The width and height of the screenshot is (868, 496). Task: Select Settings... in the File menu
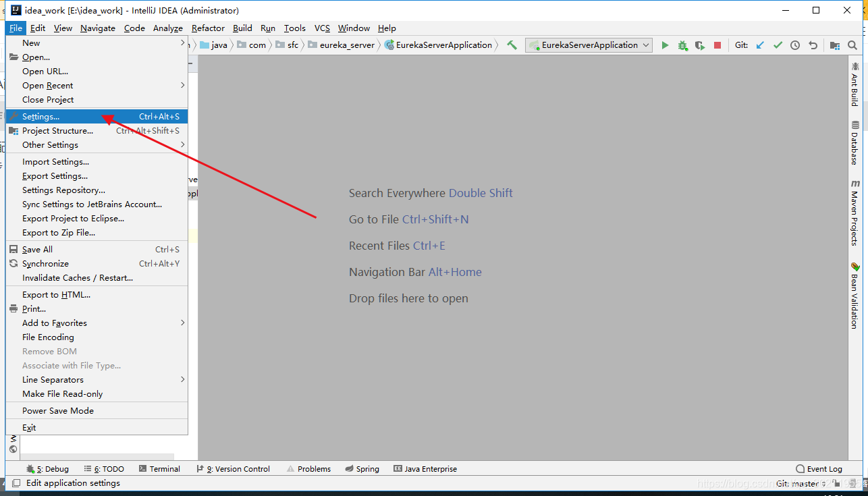point(97,117)
